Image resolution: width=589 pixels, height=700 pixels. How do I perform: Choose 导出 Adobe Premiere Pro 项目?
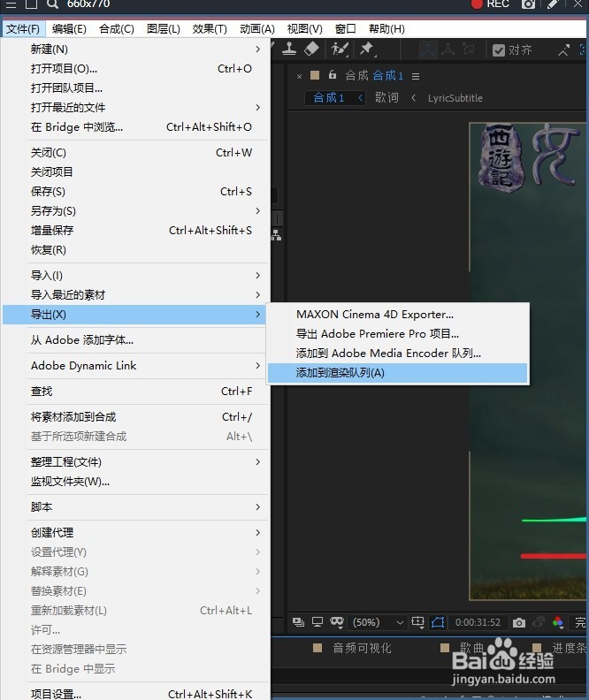coord(397,334)
